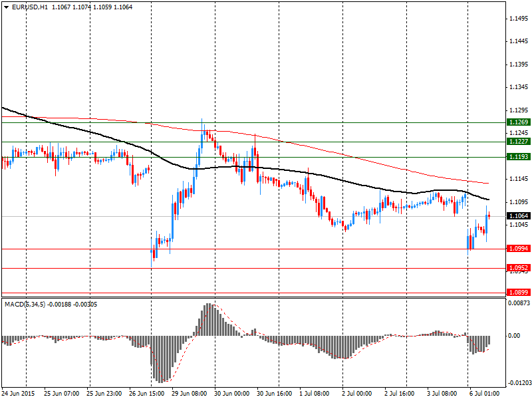Image resolution: width=532 pixels, height=399 pixels.
Task: Click the 1.1395 price scale value
Action: pos(519,65)
